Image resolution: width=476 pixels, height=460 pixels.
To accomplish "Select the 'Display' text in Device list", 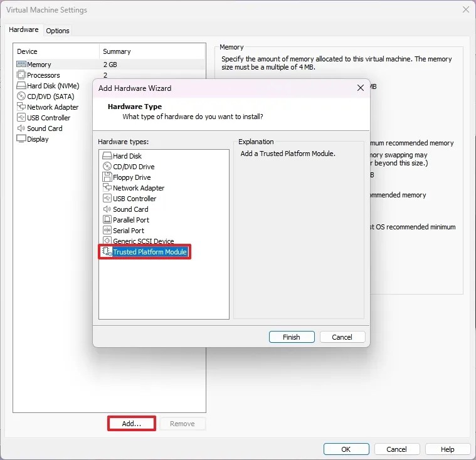I will [38, 139].
